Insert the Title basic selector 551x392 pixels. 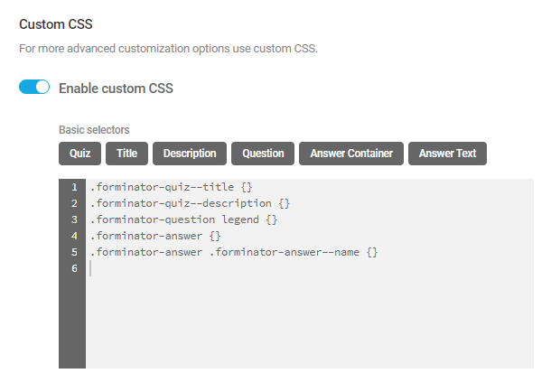[126, 154]
